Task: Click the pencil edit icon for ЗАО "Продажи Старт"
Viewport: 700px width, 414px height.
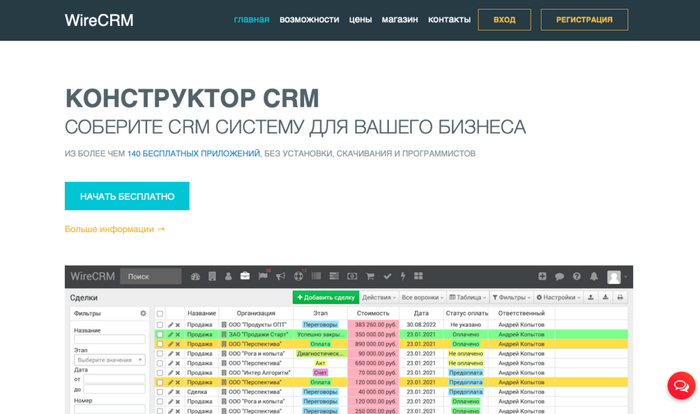Action: tap(171, 335)
